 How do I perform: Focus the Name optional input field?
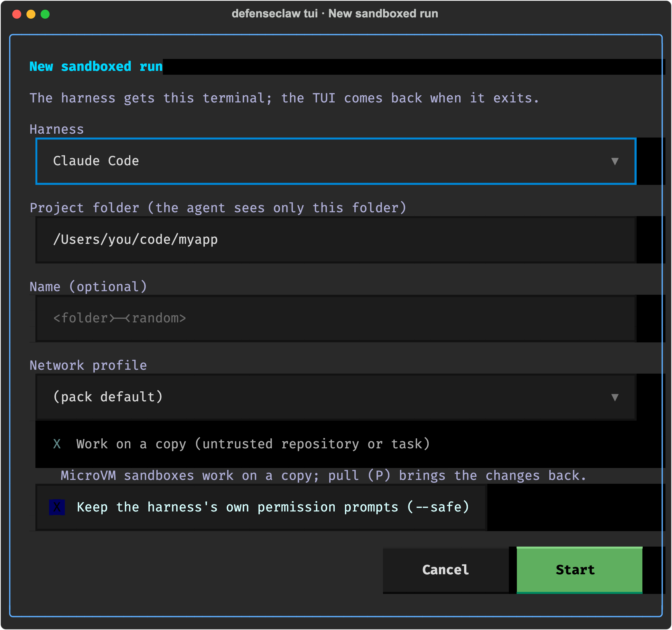click(x=336, y=319)
